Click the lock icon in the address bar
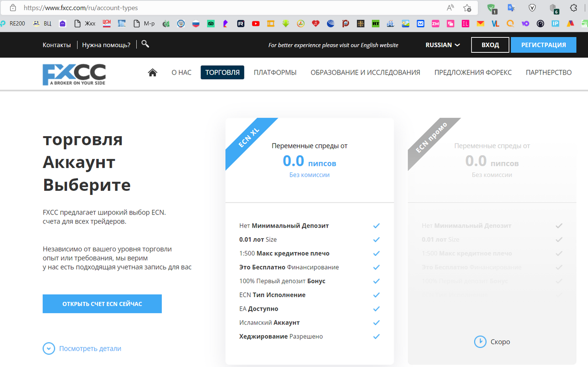The height and width of the screenshot is (367, 588). [x=13, y=8]
